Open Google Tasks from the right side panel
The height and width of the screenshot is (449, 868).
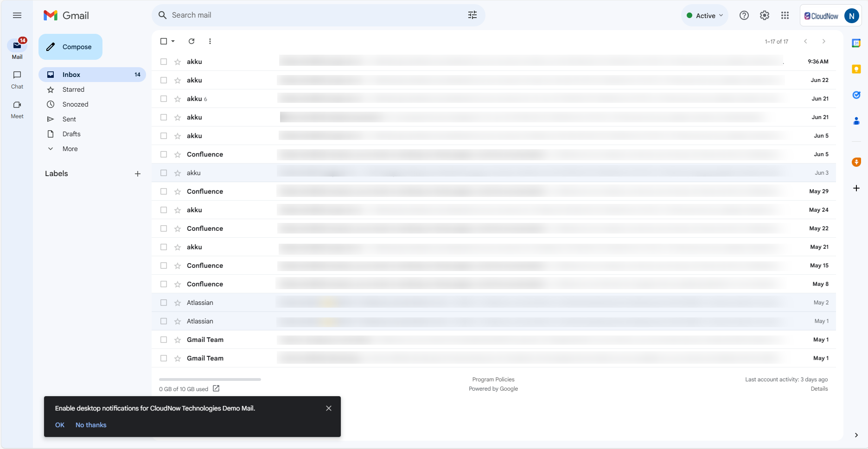[x=856, y=95]
